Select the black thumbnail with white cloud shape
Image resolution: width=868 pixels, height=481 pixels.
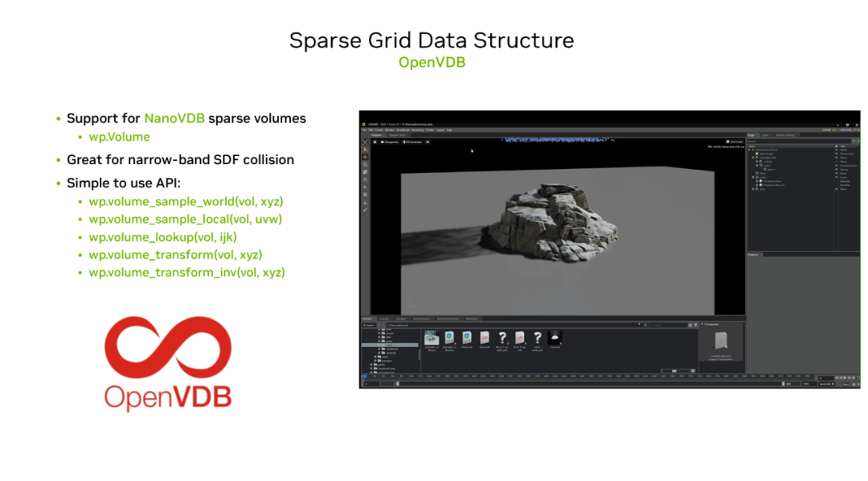555,339
